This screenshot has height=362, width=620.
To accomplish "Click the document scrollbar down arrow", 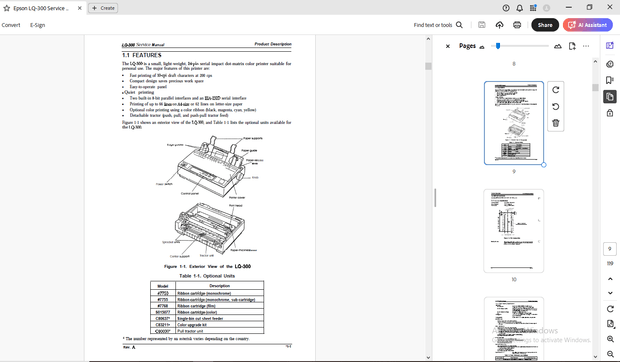I will coord(428,358).
